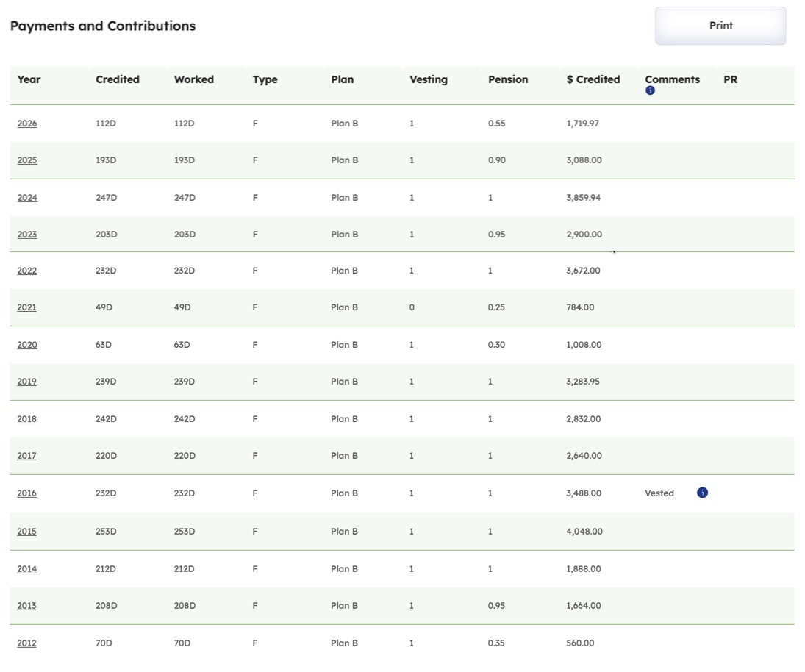Click the Type column header
Screen dimensions: 805x672
click(265, 79)
